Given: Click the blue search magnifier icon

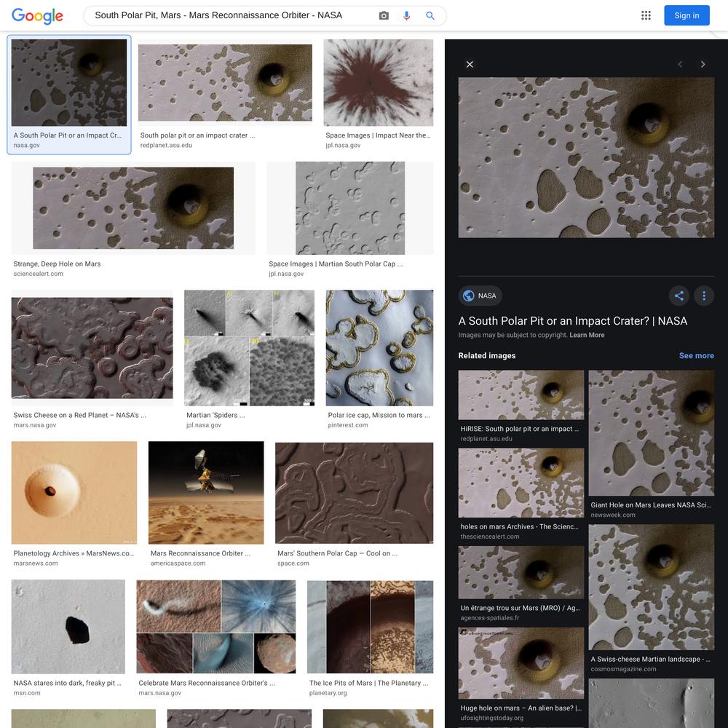Looking at the screenshot, I should (x=430, y=16).
